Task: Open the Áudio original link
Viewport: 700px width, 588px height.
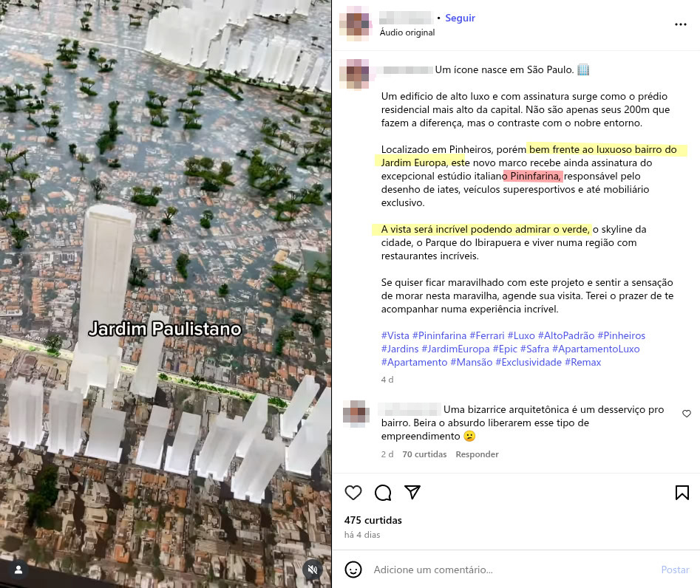Action: 407,33
